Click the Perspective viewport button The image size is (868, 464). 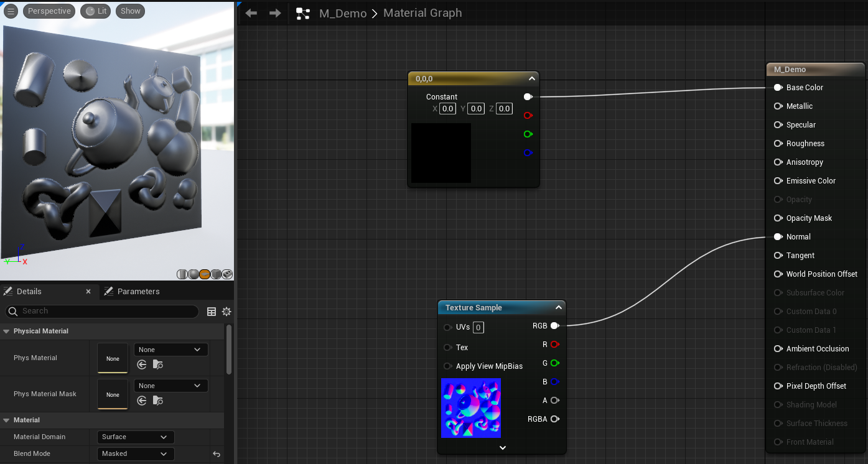[x=49, y=11]
